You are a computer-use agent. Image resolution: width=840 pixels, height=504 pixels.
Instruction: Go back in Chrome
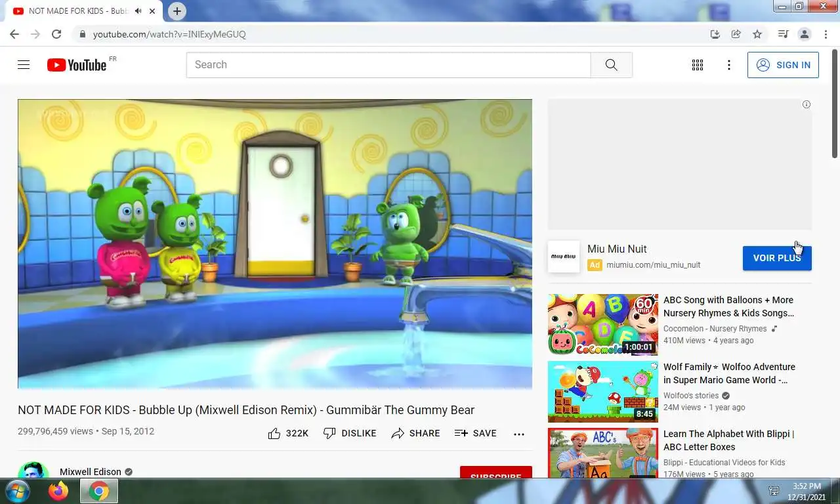[x=14, y=34]
